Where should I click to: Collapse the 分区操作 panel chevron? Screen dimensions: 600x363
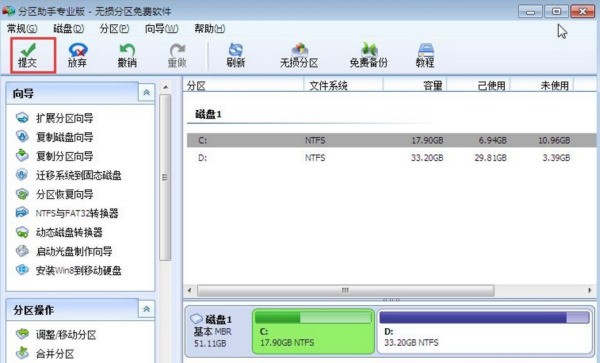tap(146, 309)
